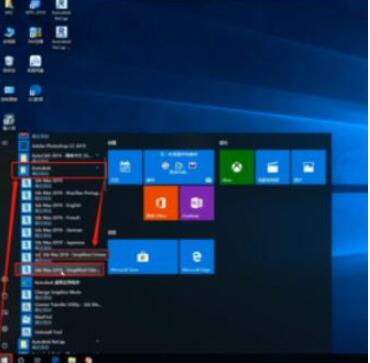This screenshot has width=370, height=363.
Task: Expand the AutoCAD 2014 folder chevron
Action: click(98, 155)
